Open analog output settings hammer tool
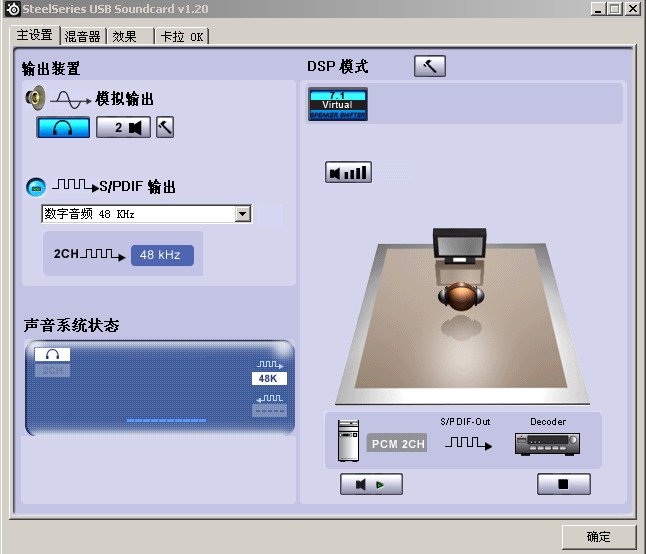 point(165,127)
